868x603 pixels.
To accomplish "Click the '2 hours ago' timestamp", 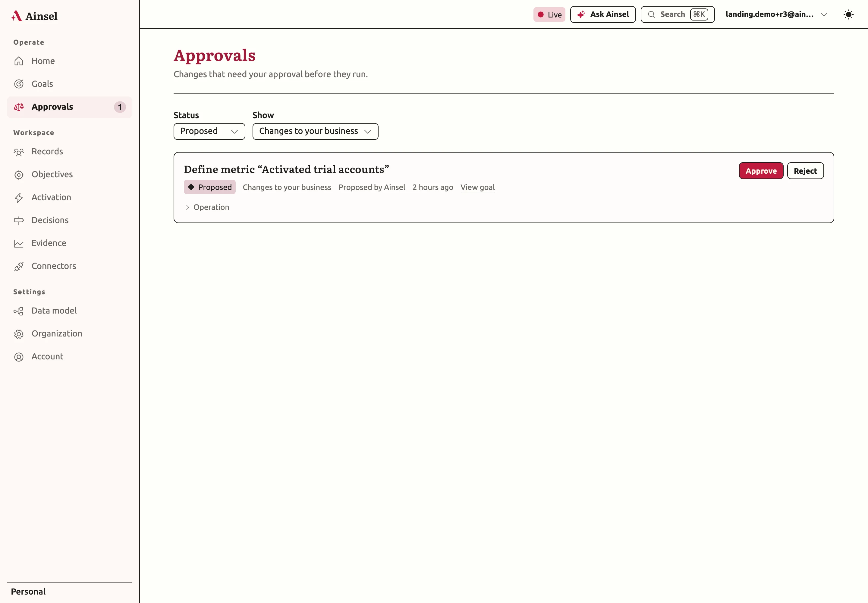I will pos(433,188).
